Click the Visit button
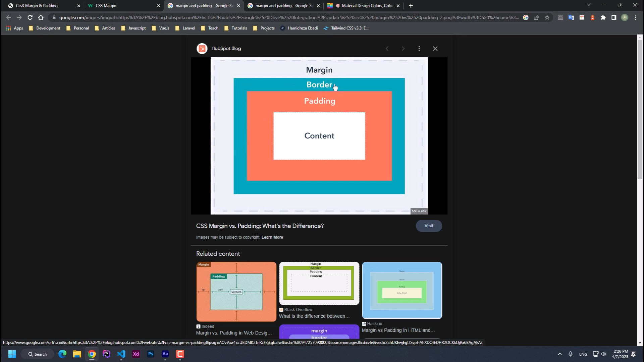 (429, 226)
